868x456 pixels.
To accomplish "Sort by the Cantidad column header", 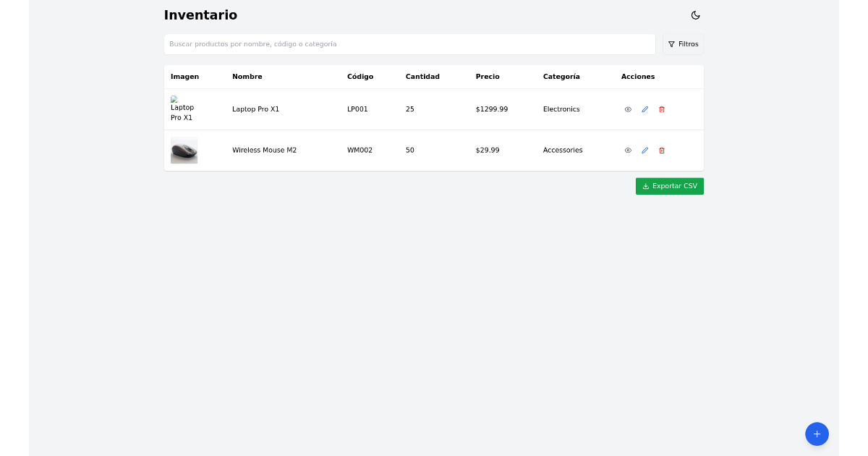I will [x=422, y=76].
